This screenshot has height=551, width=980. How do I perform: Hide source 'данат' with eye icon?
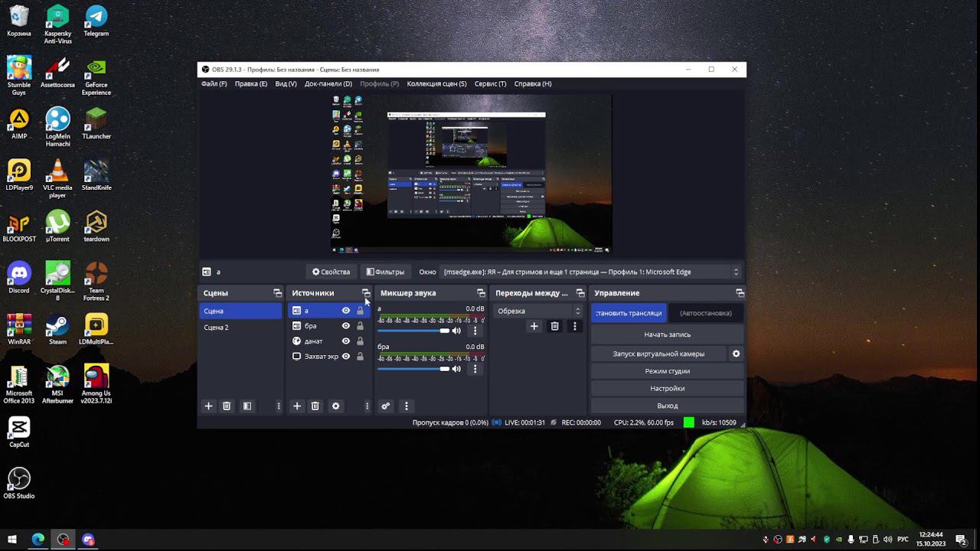click(x=346, y=341)
